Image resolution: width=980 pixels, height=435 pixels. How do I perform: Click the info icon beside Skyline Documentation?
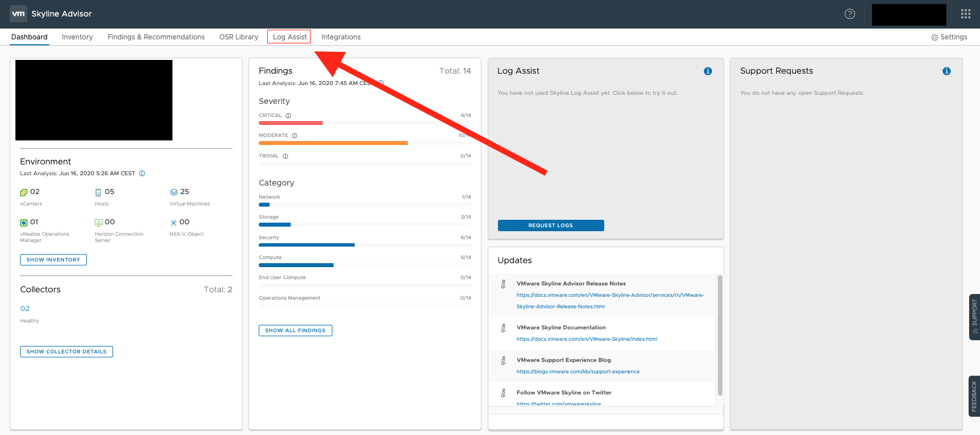[503, 328]
